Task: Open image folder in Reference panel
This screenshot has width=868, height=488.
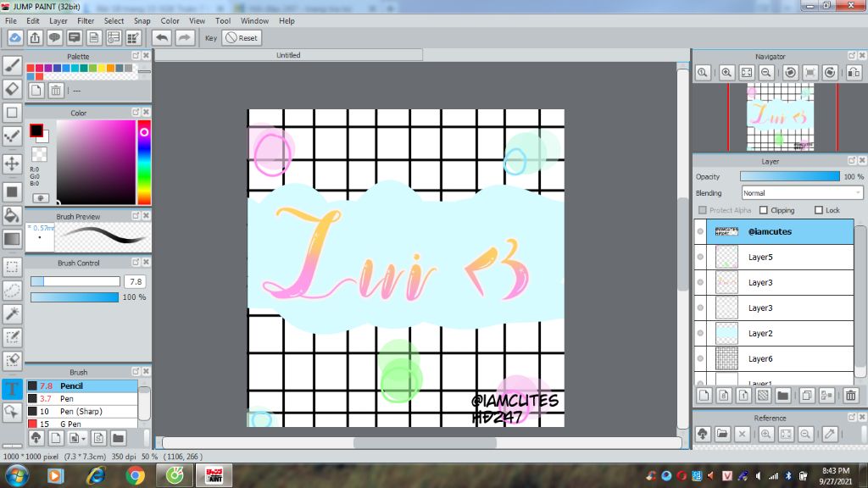Action: coord(722,434)
